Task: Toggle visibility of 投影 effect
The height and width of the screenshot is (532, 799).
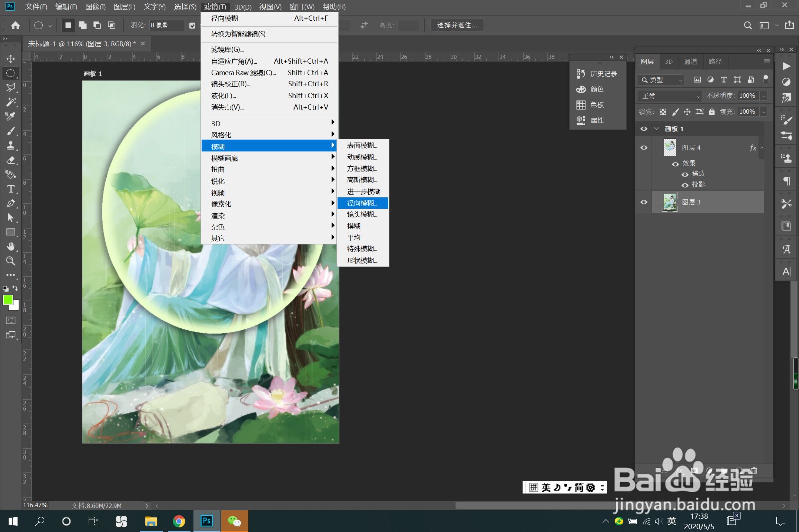Action: (x=685, y=185)
